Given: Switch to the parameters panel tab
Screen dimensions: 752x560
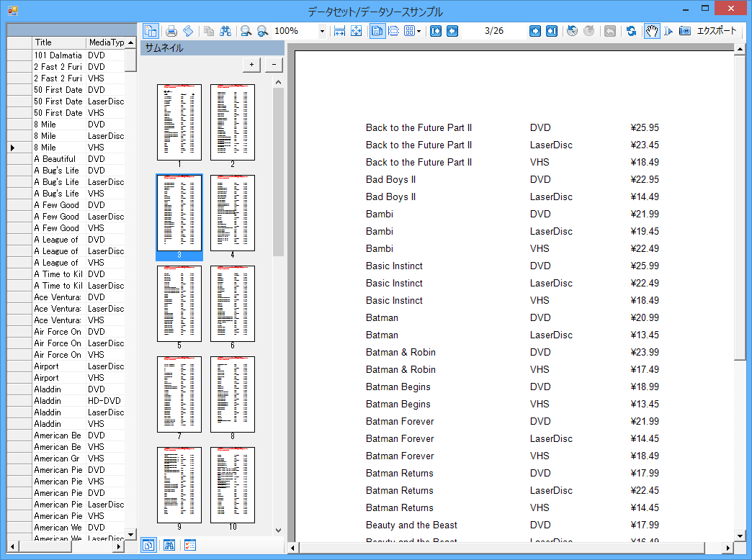Looking at the screenshot, I should tap(189, 545).
